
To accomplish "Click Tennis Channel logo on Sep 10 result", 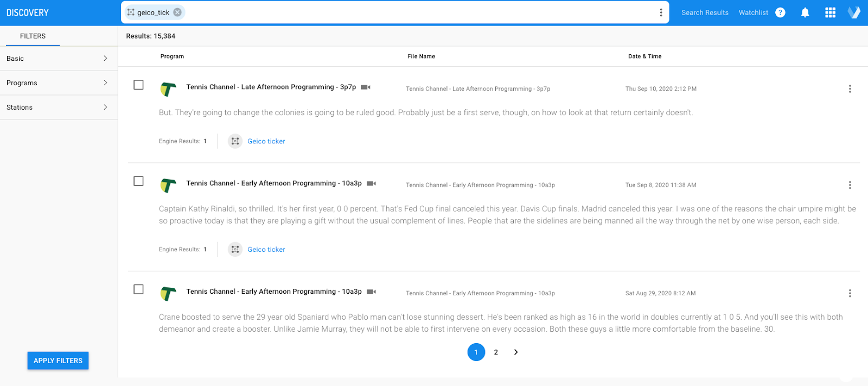I will coord(168,89).
